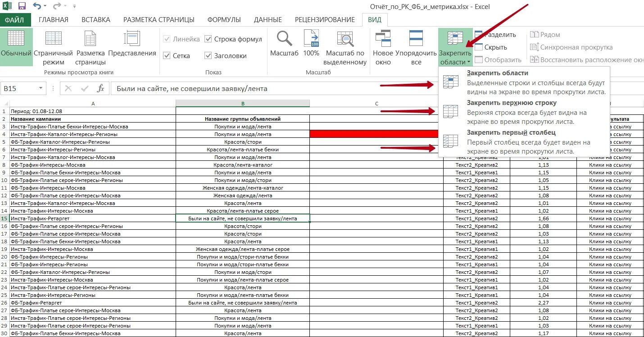Open the Undo history dropdown arrow

pyautogui.click(x=45, y=7)
